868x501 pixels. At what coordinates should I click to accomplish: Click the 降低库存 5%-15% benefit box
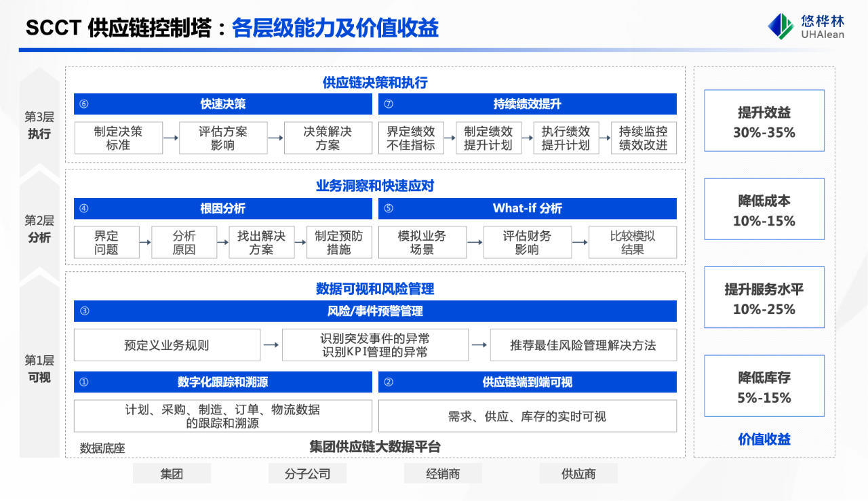pyautogui.click(x=764, y=386)
